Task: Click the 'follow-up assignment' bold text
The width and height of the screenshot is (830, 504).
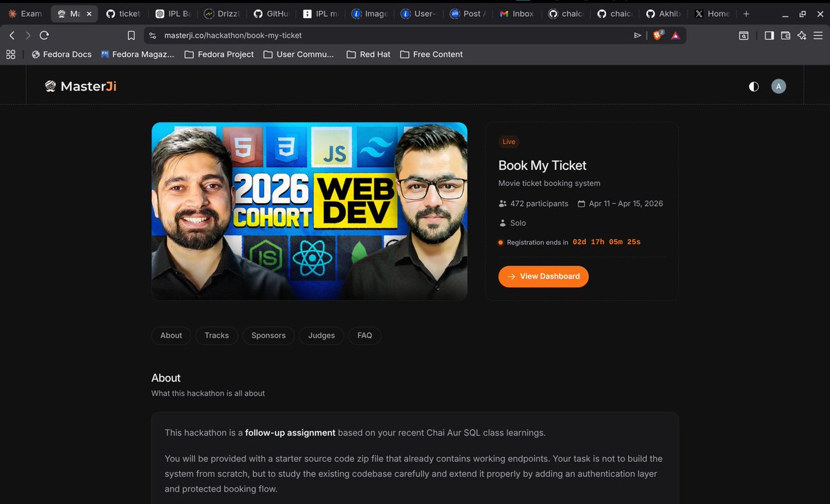Action: click(x=290, y=433)
